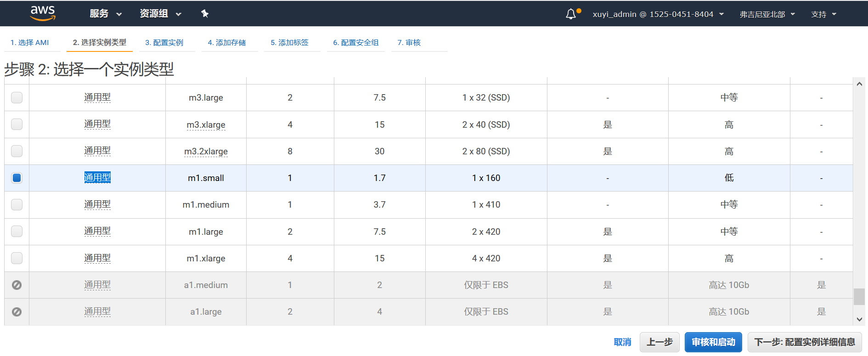Open the xuyi_admin account dropdown

658,14
